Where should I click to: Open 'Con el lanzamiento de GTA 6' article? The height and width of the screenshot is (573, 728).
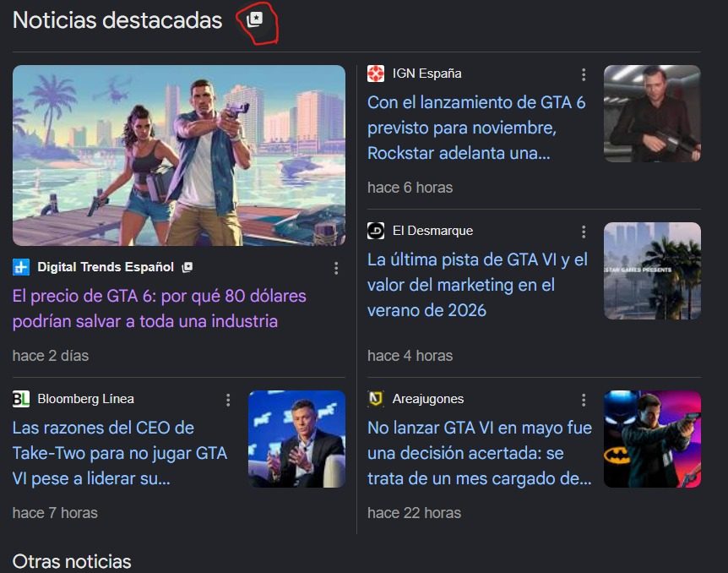click(476, 128)
